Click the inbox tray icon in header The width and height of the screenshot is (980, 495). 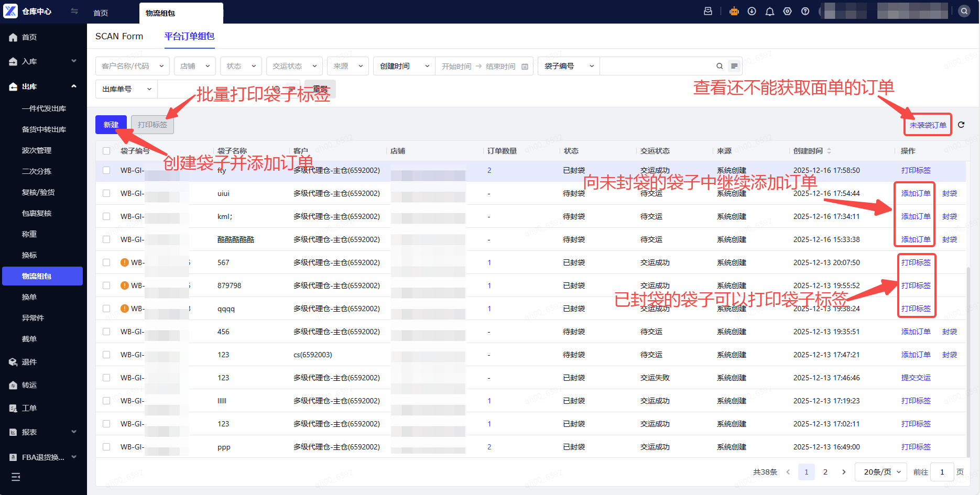tap(708, 12)
